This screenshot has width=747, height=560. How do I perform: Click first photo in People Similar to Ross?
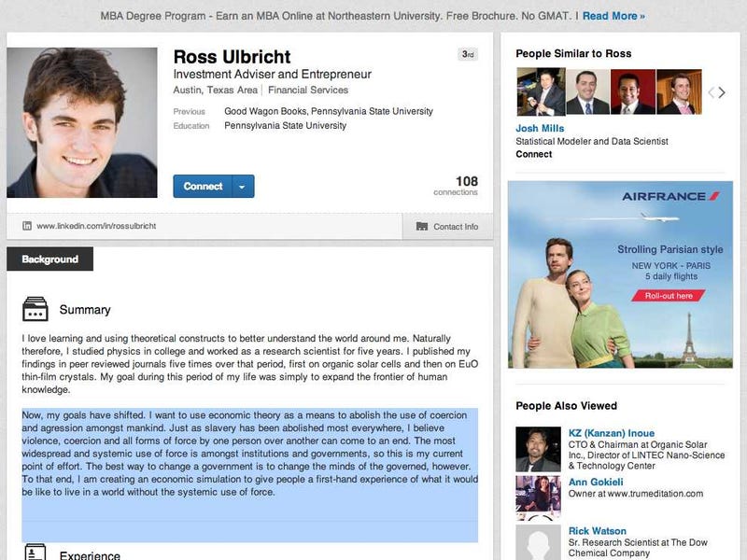click(x=541, y=91)
